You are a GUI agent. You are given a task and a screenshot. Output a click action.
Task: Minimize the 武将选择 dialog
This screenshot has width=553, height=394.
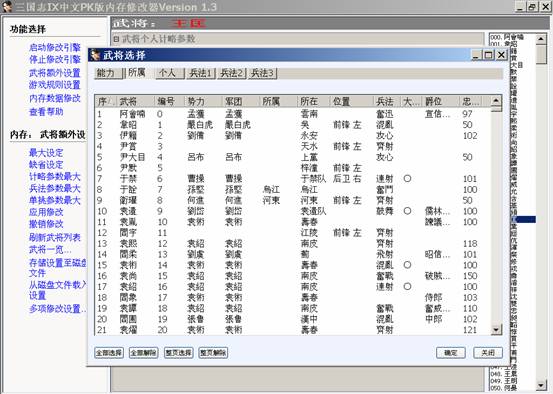click(476, 55)
